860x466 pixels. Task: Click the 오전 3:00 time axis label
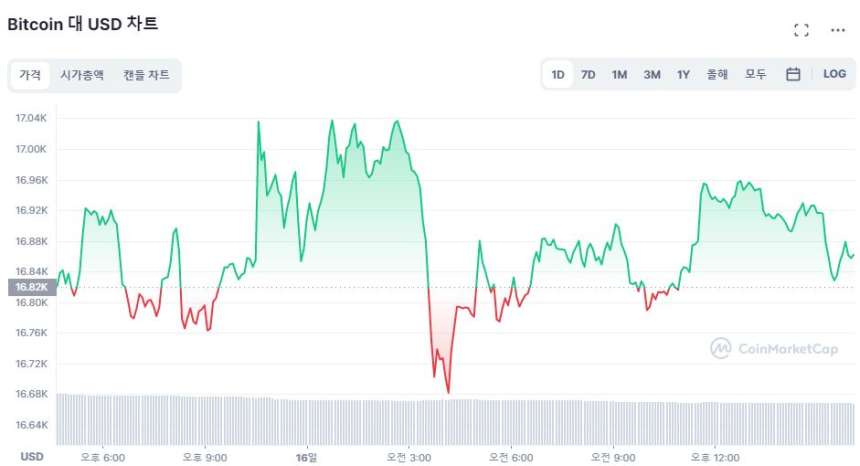[409, 456]
